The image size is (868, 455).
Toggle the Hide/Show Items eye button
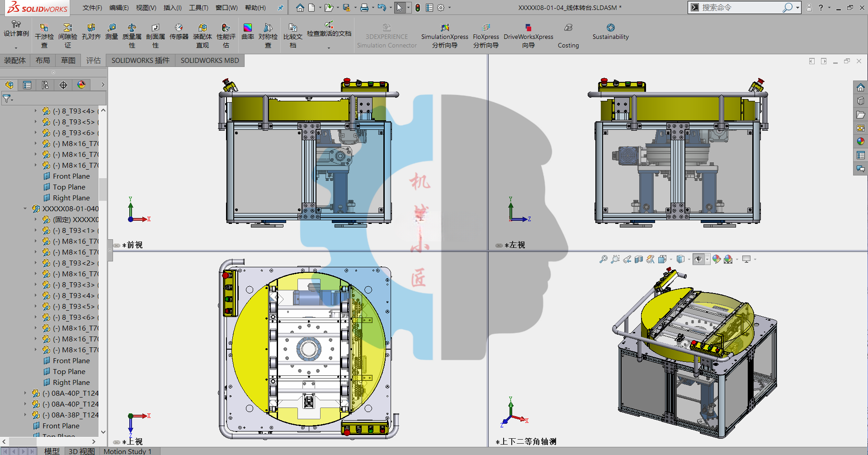click(698, 259)
